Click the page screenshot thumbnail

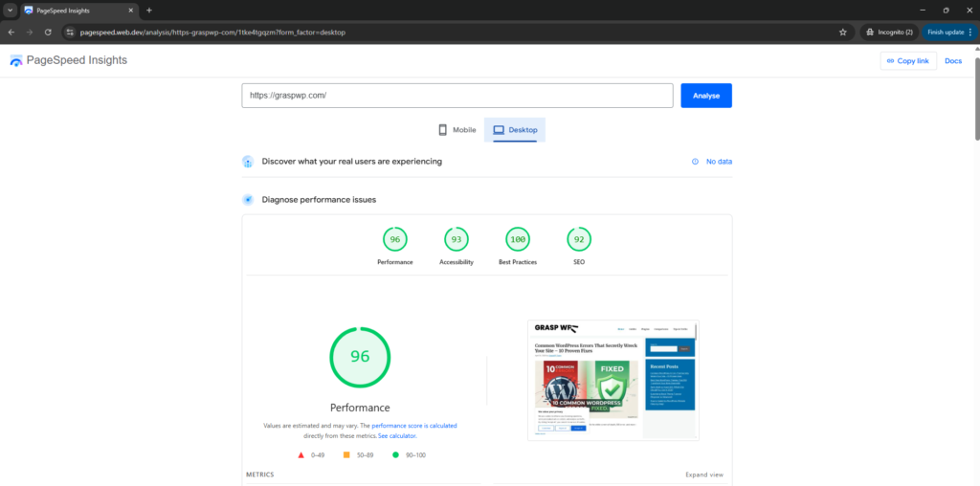pyautogui.click(x=613, y=381)
